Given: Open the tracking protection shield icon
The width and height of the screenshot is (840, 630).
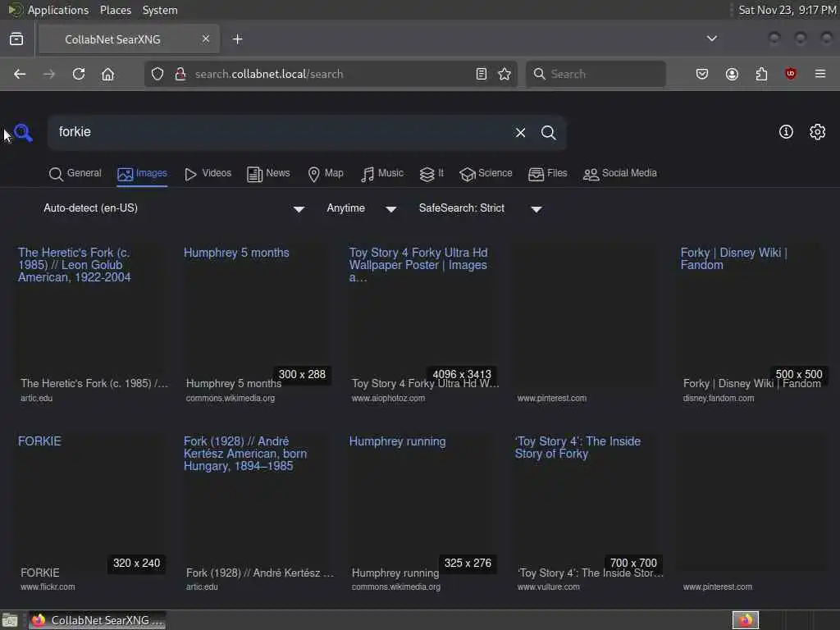Looking at the screenshot, I should [x=157, y=74].
